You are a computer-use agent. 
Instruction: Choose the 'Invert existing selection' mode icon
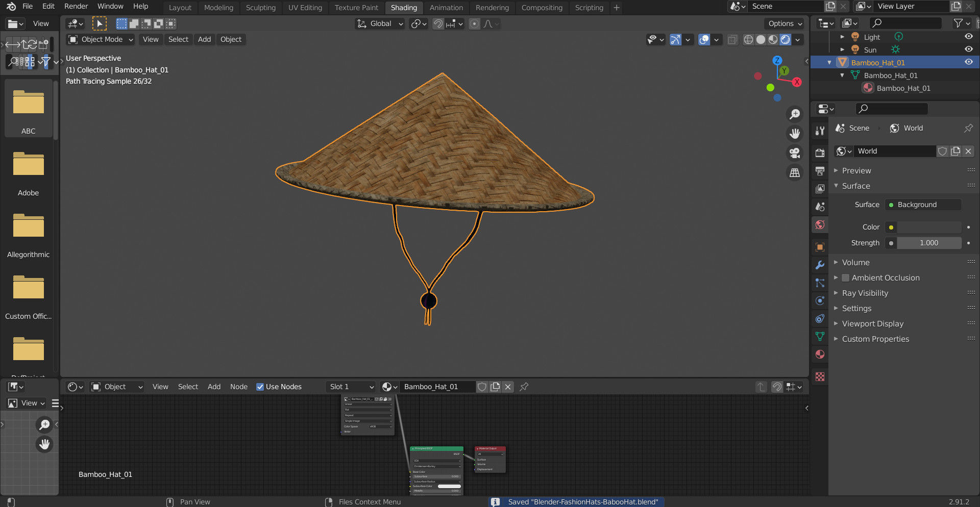click(x=159, y=23)
